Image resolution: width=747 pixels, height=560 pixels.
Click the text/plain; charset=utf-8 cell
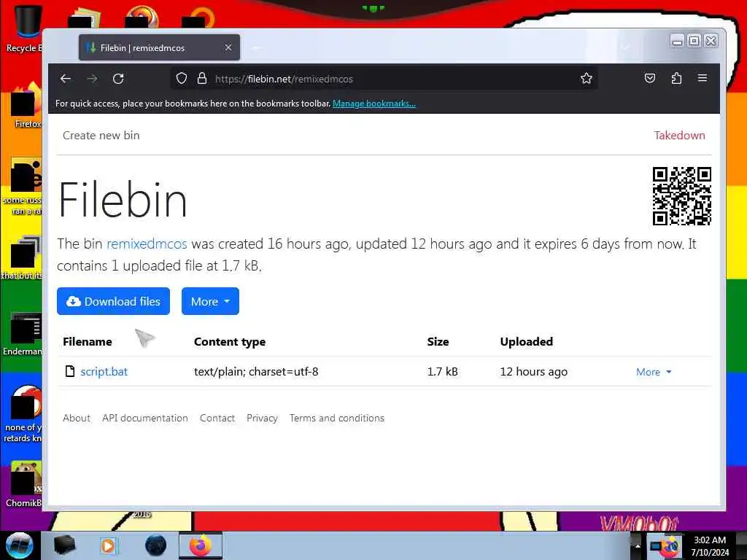[256, 371]
